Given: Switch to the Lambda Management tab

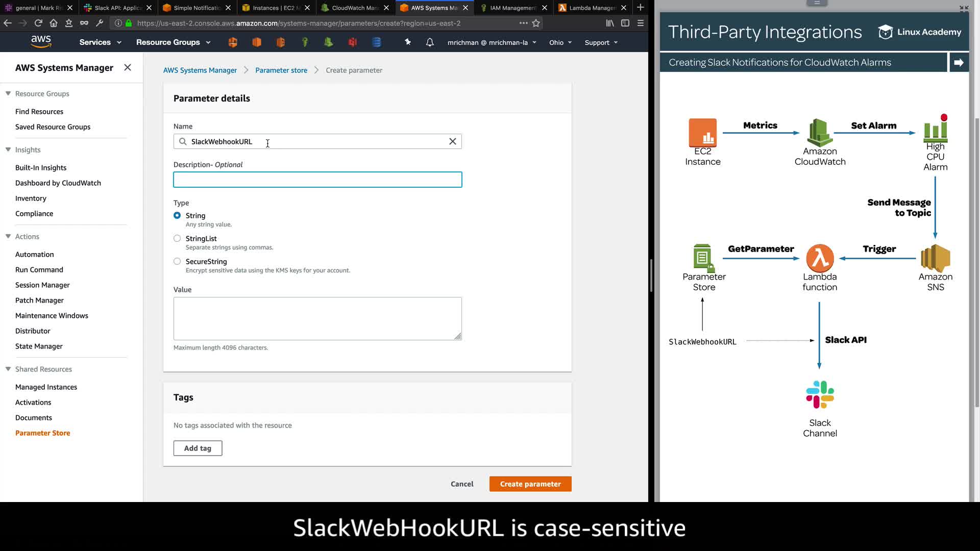Looking at the screenshot, I should click(592, 8).
